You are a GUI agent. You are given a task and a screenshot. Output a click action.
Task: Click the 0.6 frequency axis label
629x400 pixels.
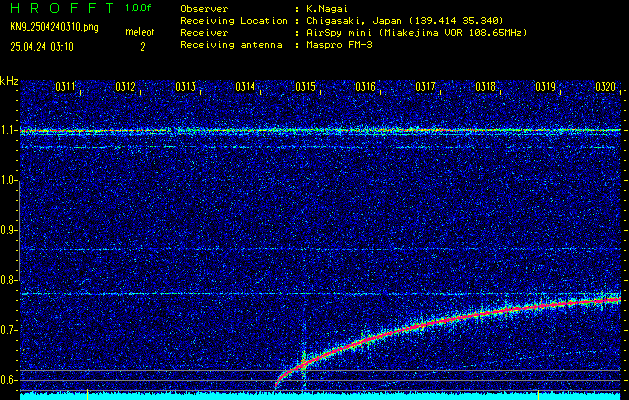coord(7,380)
